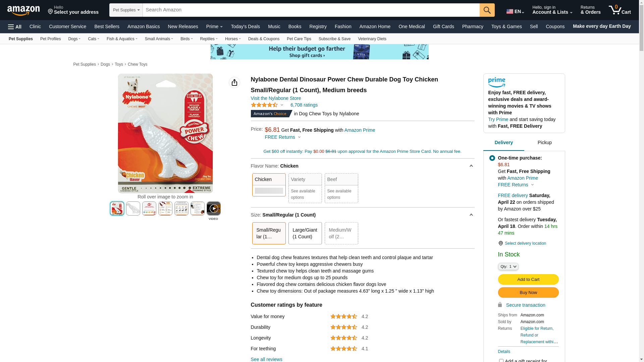Click the gift cards promo banner
Image resolution: width=644 pixels, height=362 pixels.
[320, 52]
